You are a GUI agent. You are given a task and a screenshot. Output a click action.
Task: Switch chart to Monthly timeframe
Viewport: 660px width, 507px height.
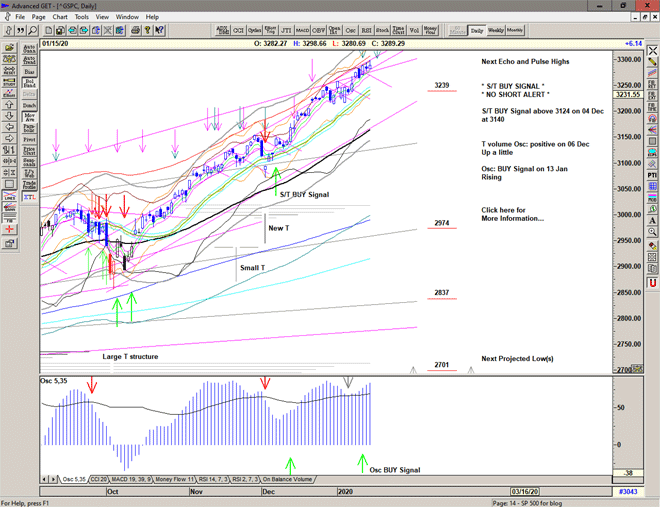pyautogui.click(x=515, y=30)
